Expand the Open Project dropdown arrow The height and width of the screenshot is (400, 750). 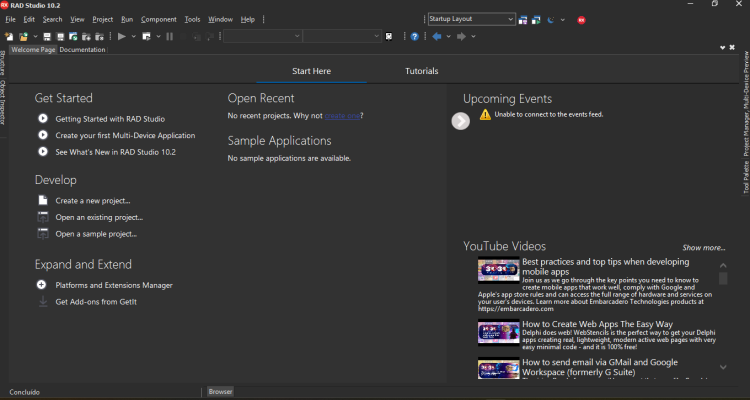(x=35, y=36)
